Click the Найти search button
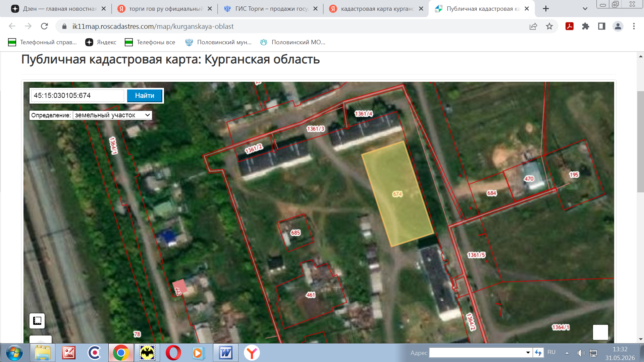 tap(145, 96)
